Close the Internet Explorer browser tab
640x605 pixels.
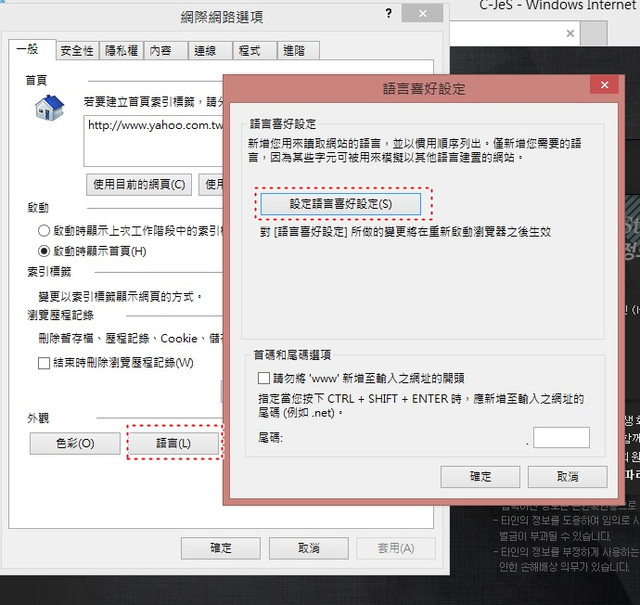click(x=570, y=33)
